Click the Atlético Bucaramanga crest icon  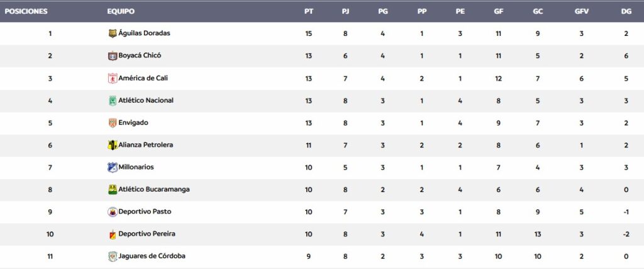(113, 190)
